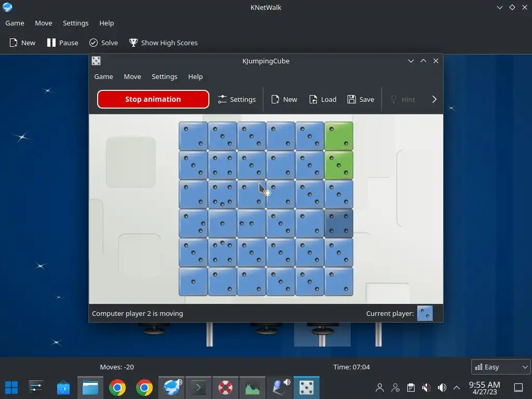Viewport: 532px width, 399px height.
Task: Click KNetWalk diamond maximize icon
Action: [x=512, y=7]
